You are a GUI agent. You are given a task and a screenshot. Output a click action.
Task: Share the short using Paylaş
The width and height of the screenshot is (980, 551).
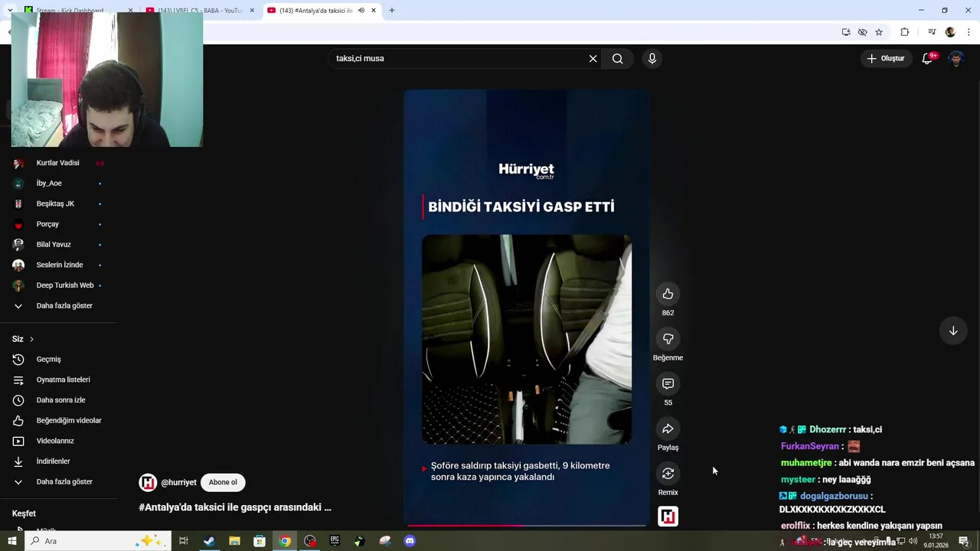coord(668,429)
